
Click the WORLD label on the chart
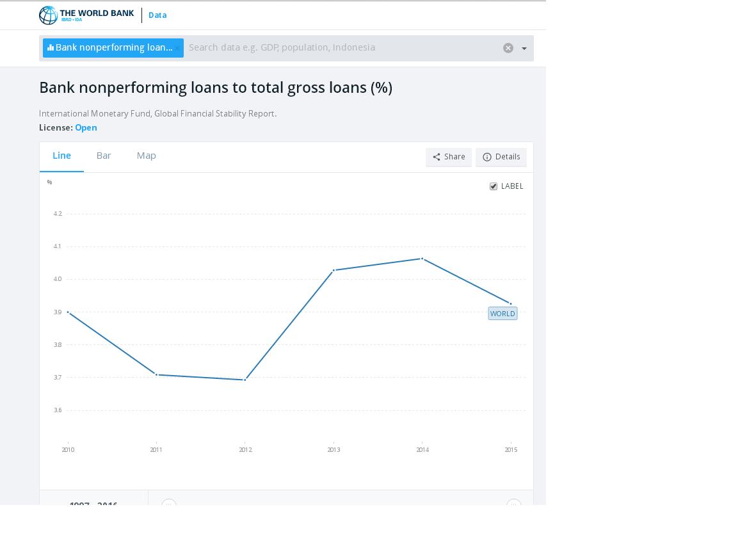tap(503, 314)
